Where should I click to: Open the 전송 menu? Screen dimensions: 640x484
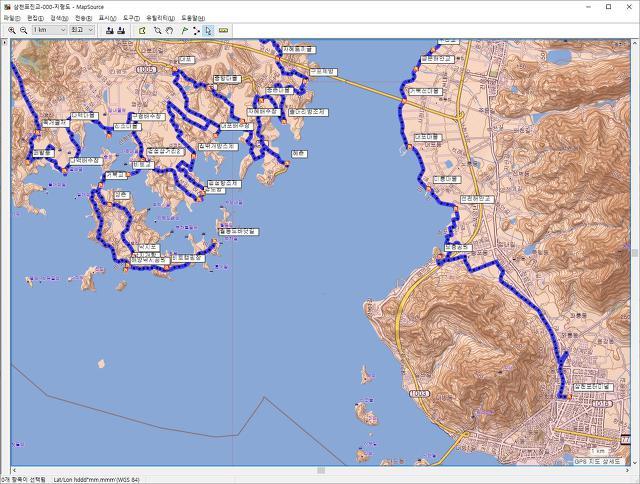(84, 18)
